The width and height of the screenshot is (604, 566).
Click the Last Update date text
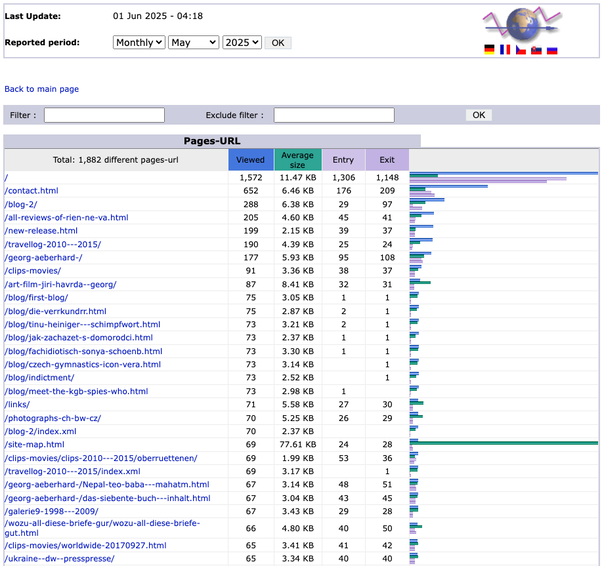(x=158, y=16)
